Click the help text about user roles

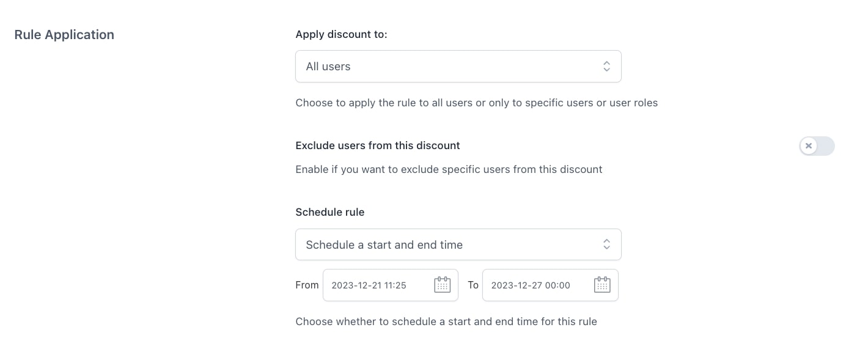coord(477,103)
